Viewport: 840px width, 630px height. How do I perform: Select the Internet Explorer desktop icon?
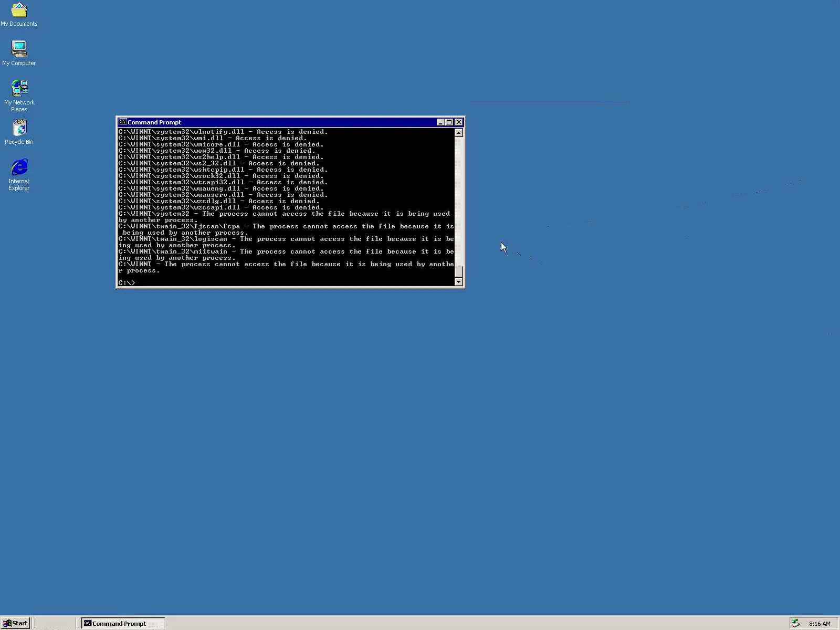[19, 175]
